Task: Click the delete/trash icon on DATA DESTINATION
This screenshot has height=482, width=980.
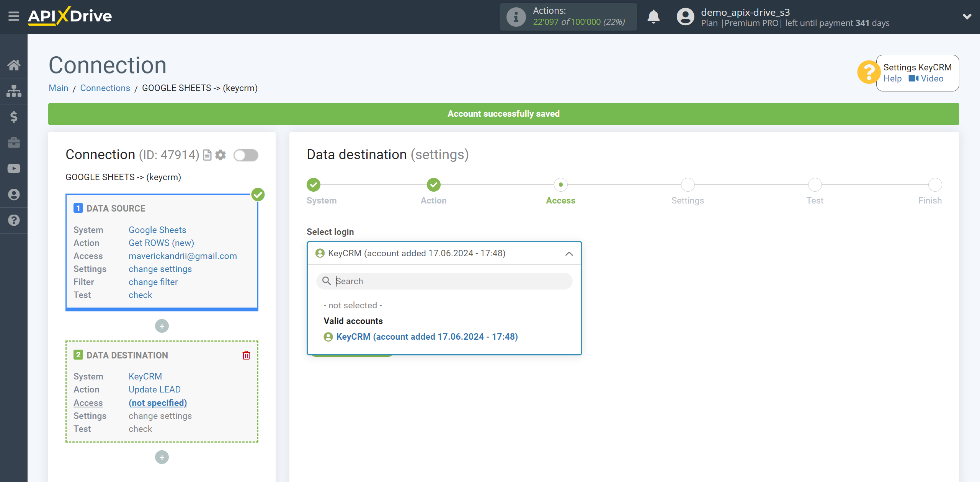Action: 246,355
